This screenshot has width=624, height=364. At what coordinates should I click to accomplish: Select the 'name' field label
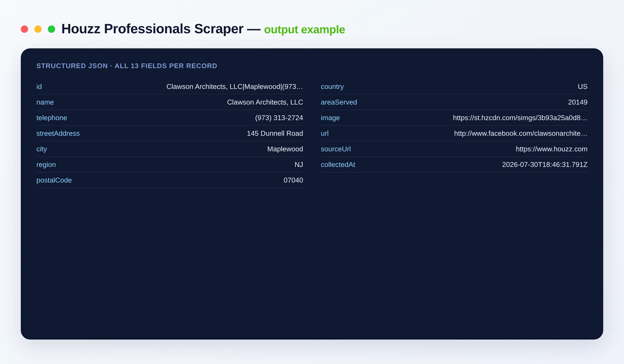pos(45,102)
